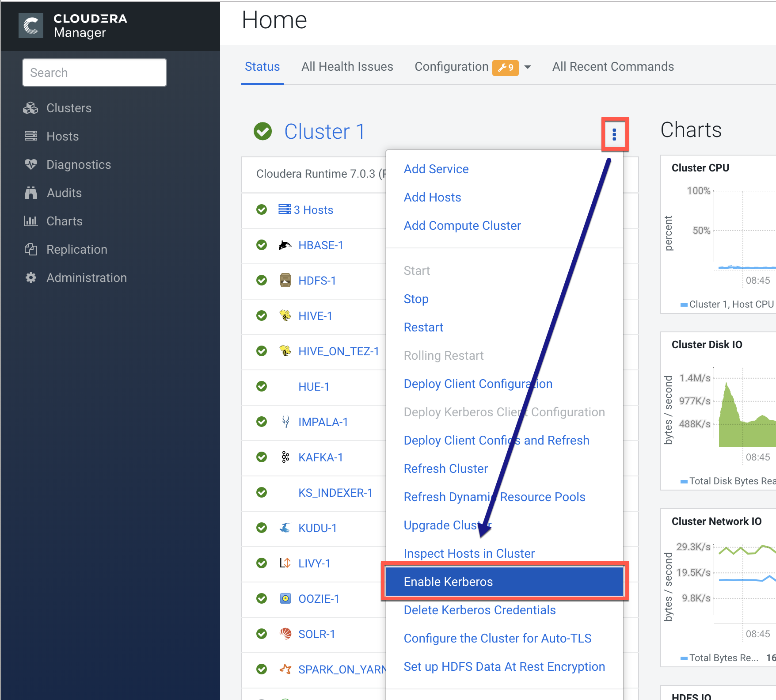
Task: Open the Cluster 1 actions kebab menu
Action: click(x=614, y=134)
